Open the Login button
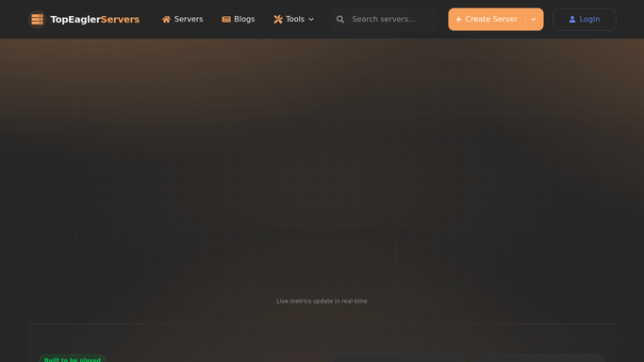This screenshot has height=362, width=644. pos(585,19)
